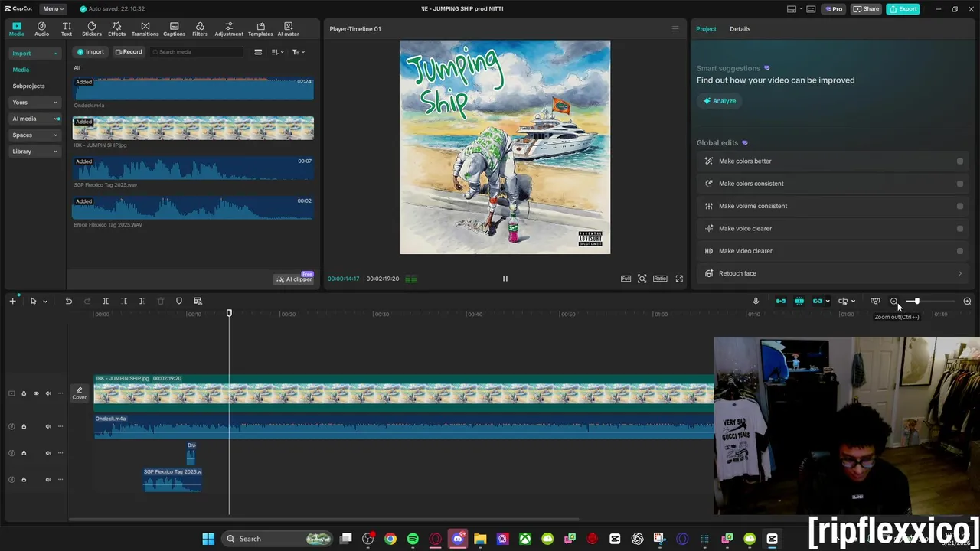Collapse the Import section in sidebar
This screenshot has height=551, width=980.
[55, 54]
